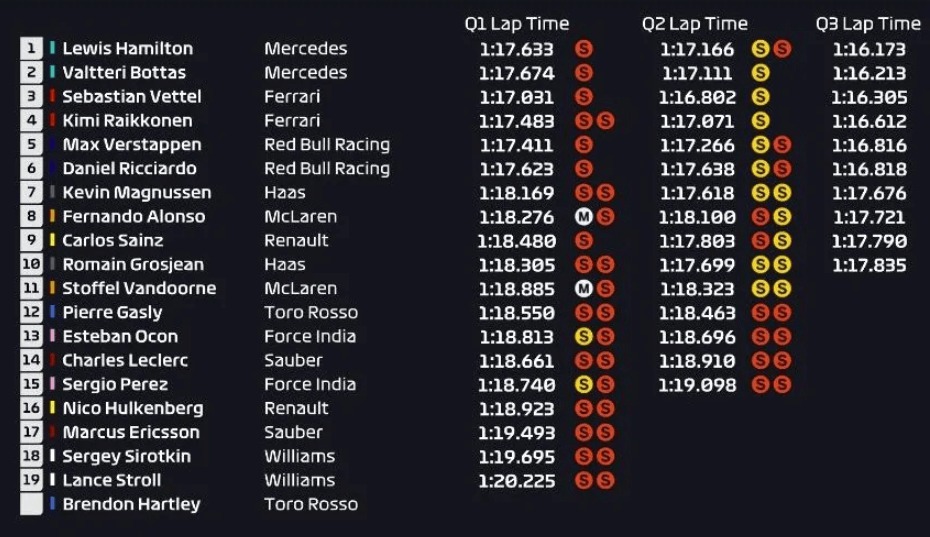This screenshot has height=537, width=930.
Task: Click the white medium tyre icon for Vandoorne
Action: tap(584, 288)
